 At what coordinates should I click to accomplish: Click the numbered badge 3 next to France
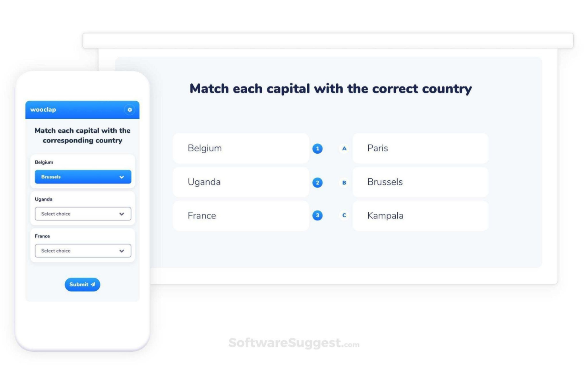(x=317, y=215)
